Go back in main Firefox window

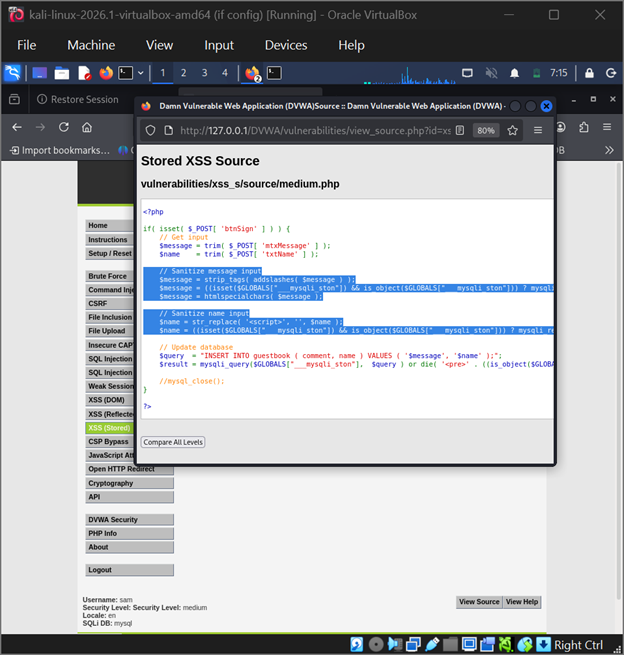[17, 127]
